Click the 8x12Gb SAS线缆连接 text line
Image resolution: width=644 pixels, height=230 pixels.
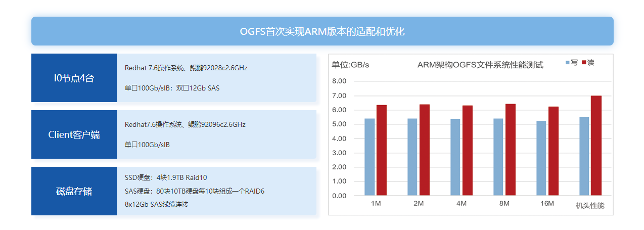point(156,204)
